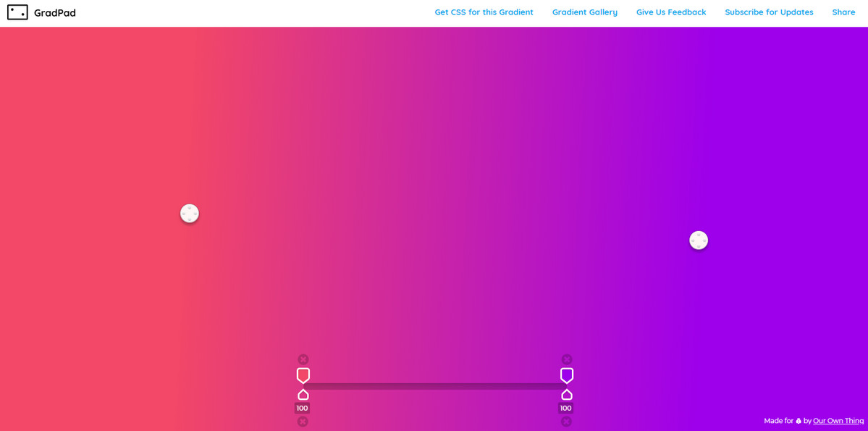The width and height of the screenshot is (868, 431).
Task: Remove the pink color stop (top X)
Action: [303, 359]
